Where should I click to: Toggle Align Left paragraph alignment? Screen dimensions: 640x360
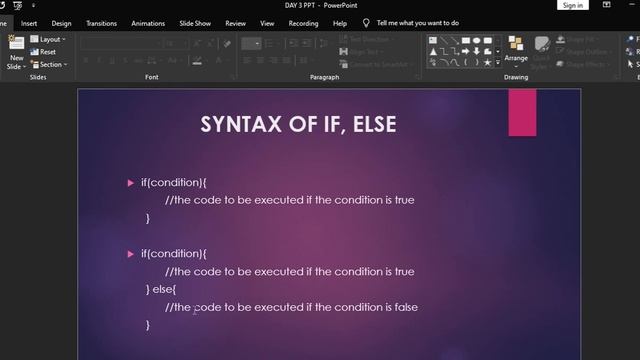[x=247, y=60]
